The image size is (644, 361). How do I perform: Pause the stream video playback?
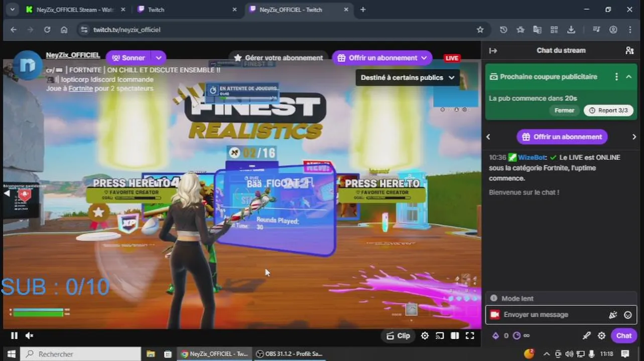coord(14,335)
